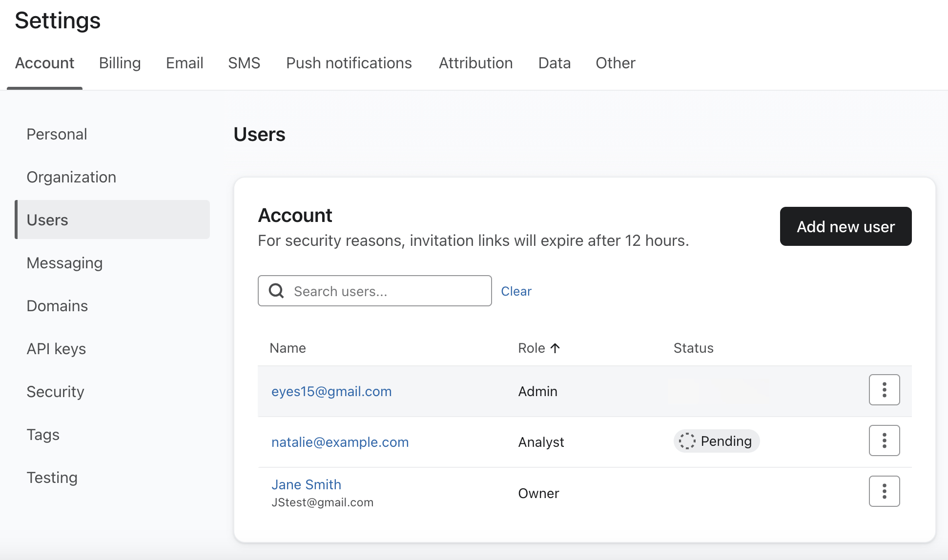
Task: Open the Messaging settings section
Action: tap(65, 262)
